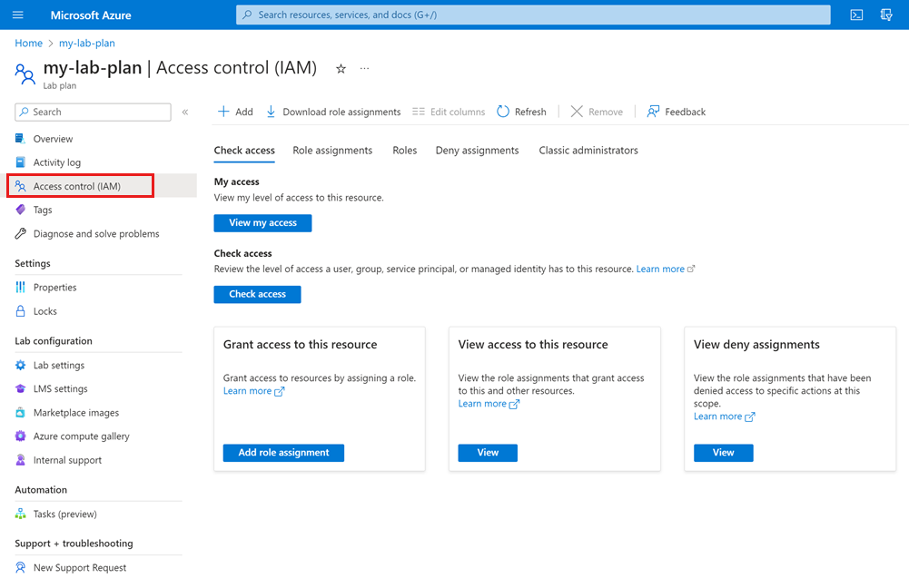Open Lab settings in the sidebar

[60, 365]
